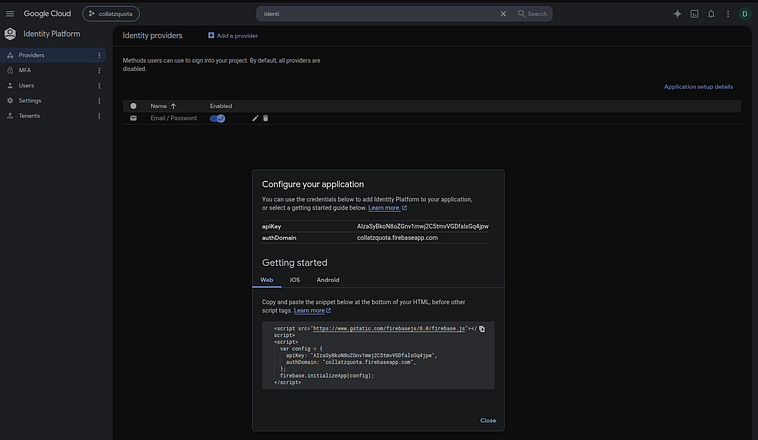This screenshot has height=440, width=758.
Task: Switch to the iOS tab
Action: coord(295,280)
